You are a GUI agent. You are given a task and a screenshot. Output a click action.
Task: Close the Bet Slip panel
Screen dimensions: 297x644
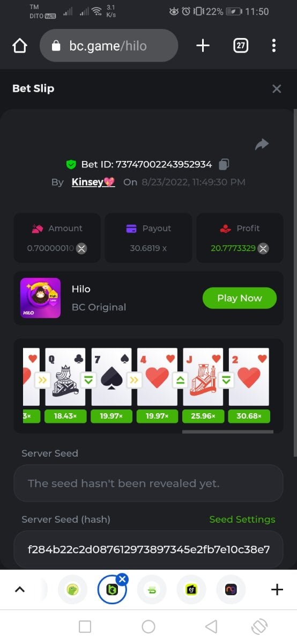(x=277, y=89)
